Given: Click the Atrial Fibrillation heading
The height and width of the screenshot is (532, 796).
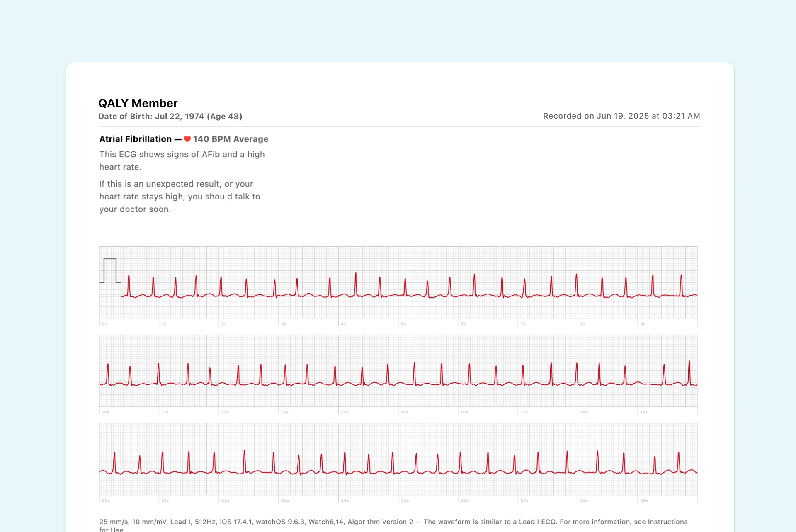Looking at the screenshot, I should 135,139.
